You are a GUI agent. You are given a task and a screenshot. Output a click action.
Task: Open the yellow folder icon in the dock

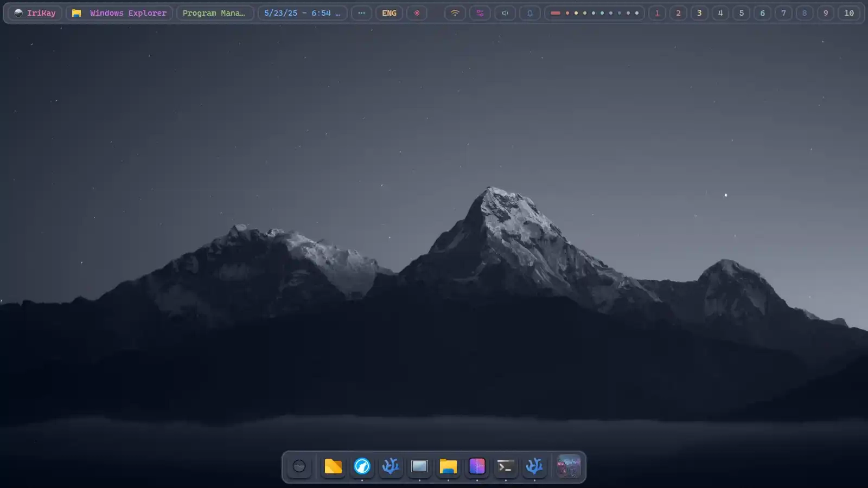tap(333, 466)
